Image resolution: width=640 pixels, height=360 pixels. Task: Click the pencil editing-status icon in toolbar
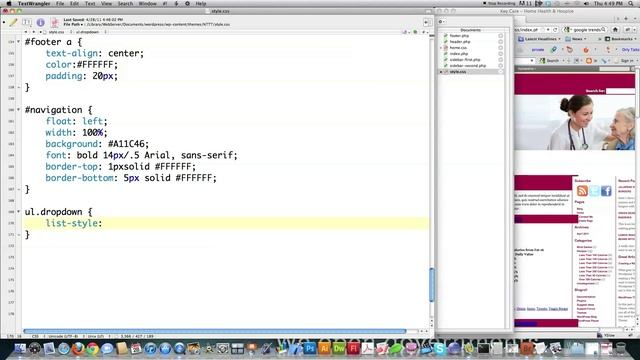click(x=13, y=22)
